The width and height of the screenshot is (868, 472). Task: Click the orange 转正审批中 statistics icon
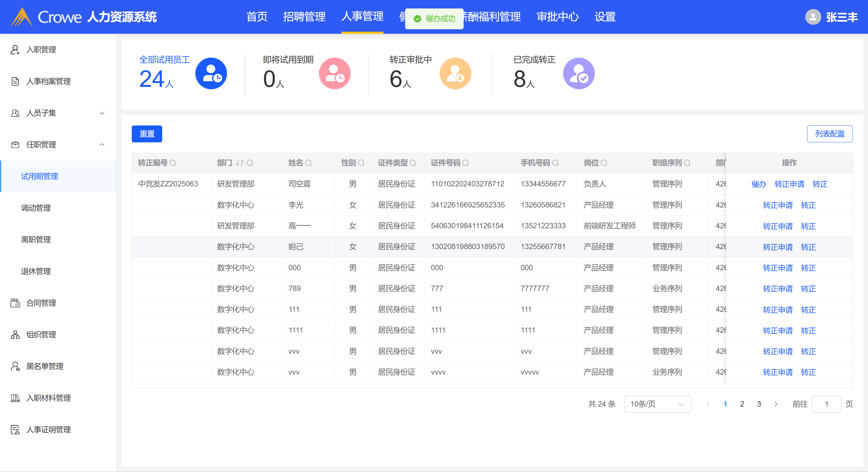(455, 74)
